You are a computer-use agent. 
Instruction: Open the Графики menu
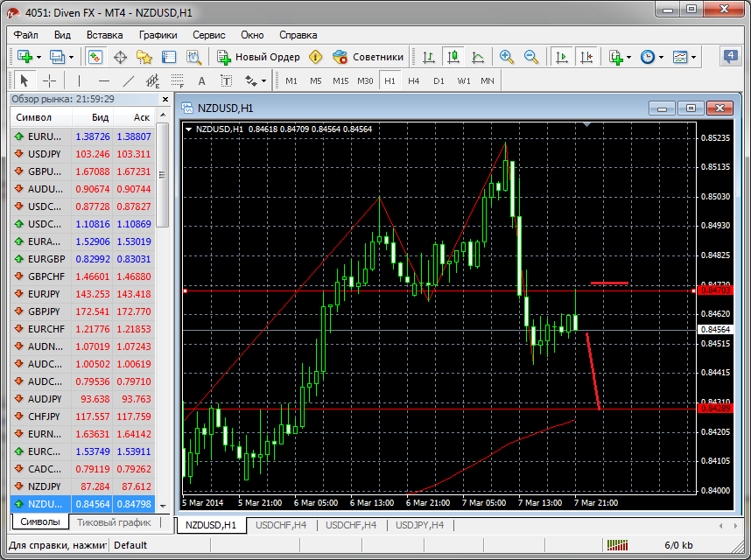click(x=158, y=35)
